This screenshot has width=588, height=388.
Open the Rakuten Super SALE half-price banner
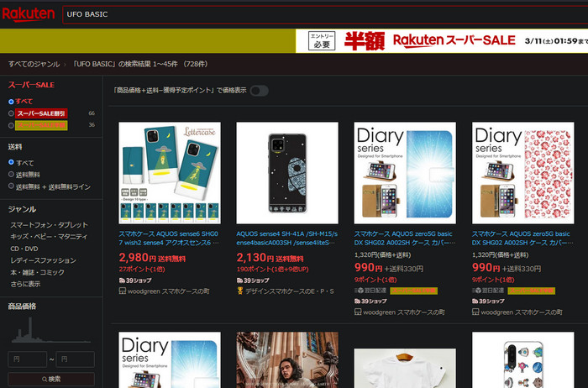(x=442, y=41)
